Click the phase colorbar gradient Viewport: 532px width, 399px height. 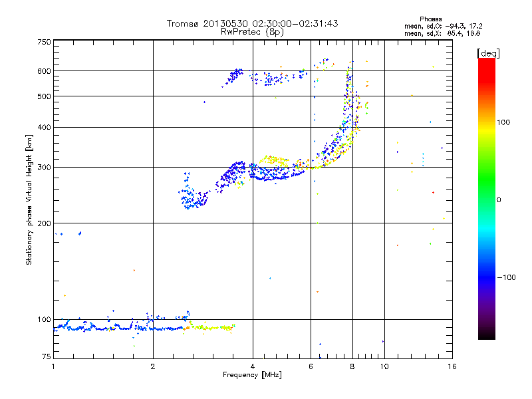click(x=487, y=198)
